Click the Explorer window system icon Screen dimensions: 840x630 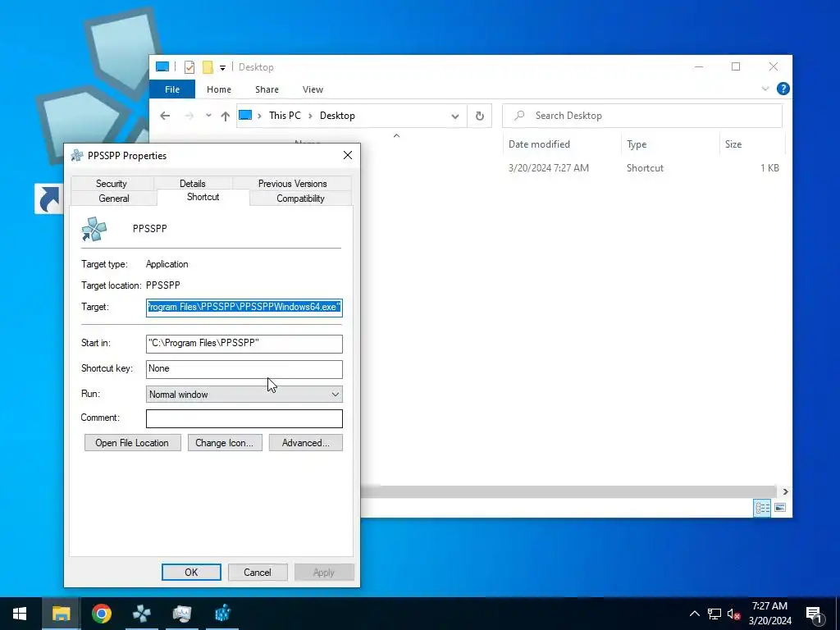pos(162,67)
